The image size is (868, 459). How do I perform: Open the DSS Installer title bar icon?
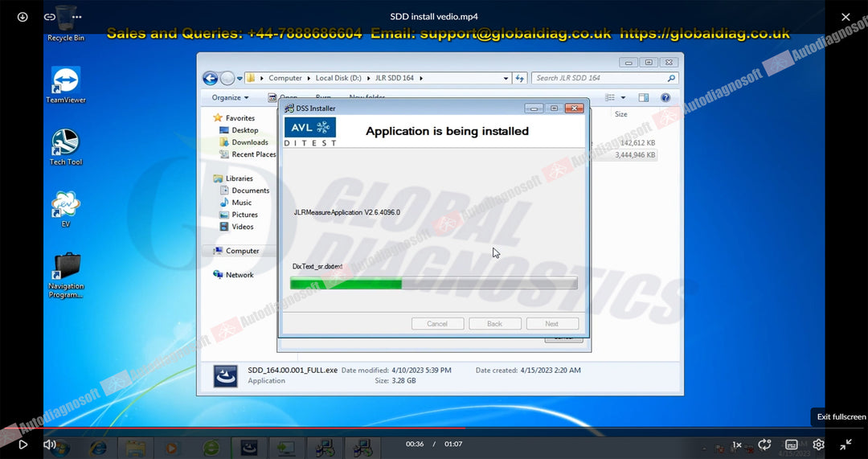[x=289, y=109]
